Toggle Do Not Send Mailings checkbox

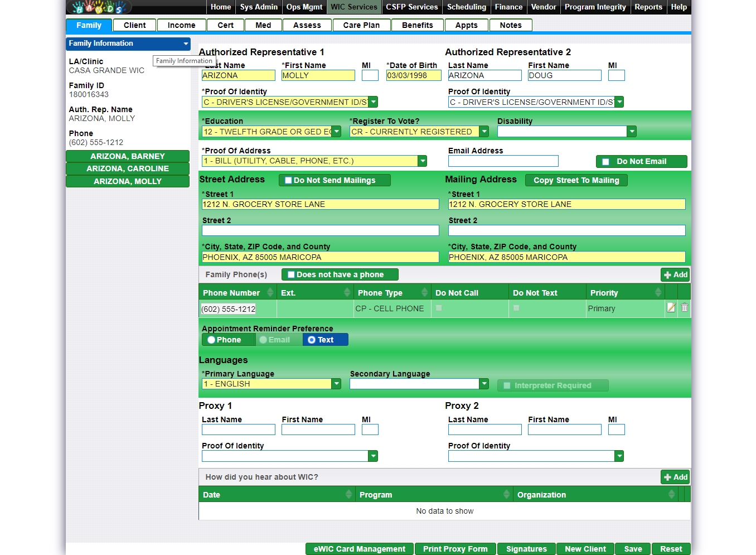pyautogui.click(x=288, y=180)
